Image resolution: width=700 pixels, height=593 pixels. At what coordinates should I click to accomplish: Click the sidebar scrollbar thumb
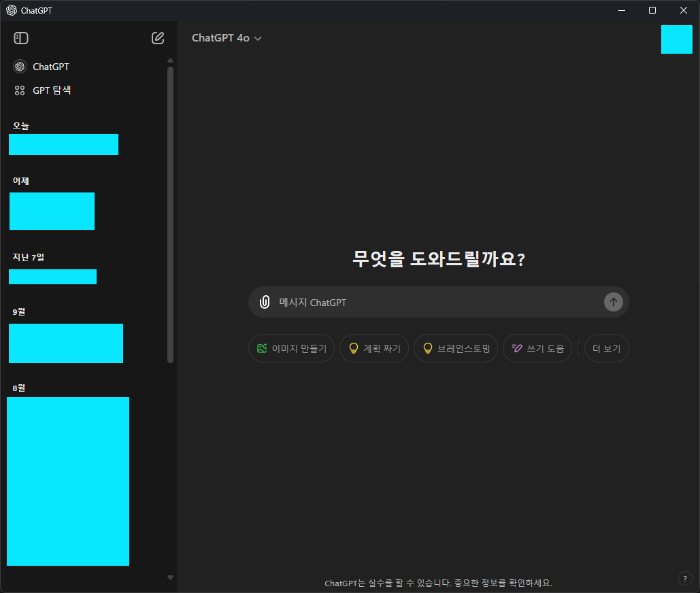170,215
